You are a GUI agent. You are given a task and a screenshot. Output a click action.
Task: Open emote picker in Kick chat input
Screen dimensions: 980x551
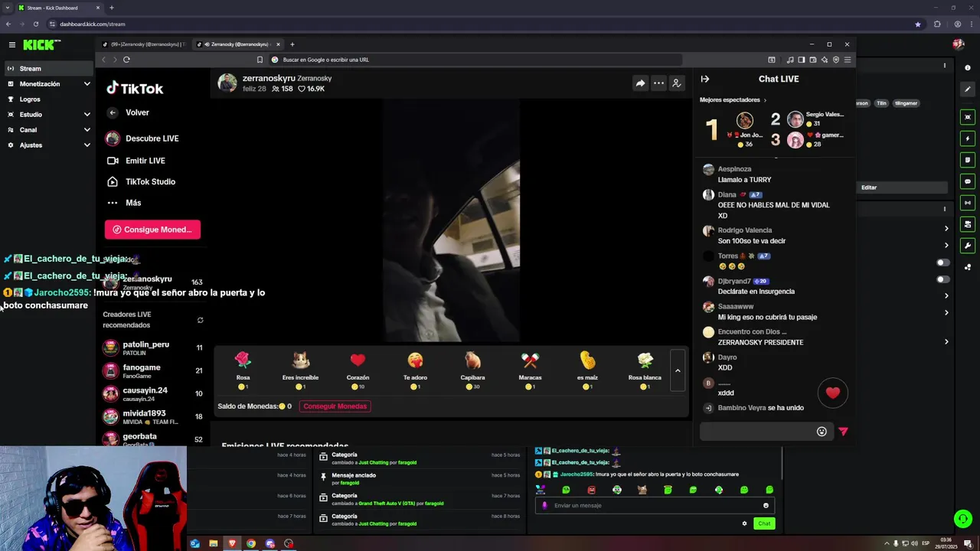tap(766, 506)
